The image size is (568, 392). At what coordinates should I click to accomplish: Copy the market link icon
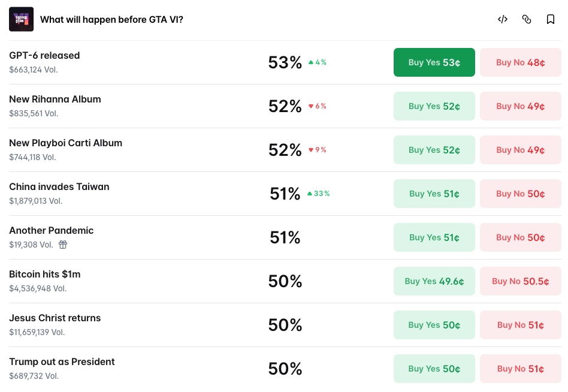pyautogui.click(x=526, y=19)
